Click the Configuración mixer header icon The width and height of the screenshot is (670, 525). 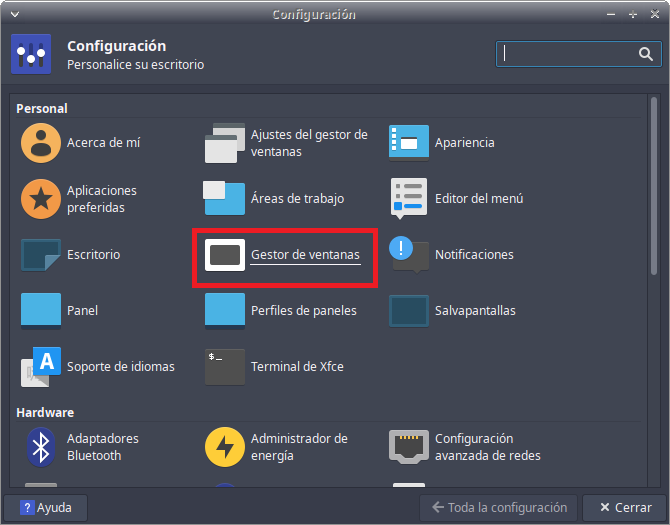click(31, 54)
